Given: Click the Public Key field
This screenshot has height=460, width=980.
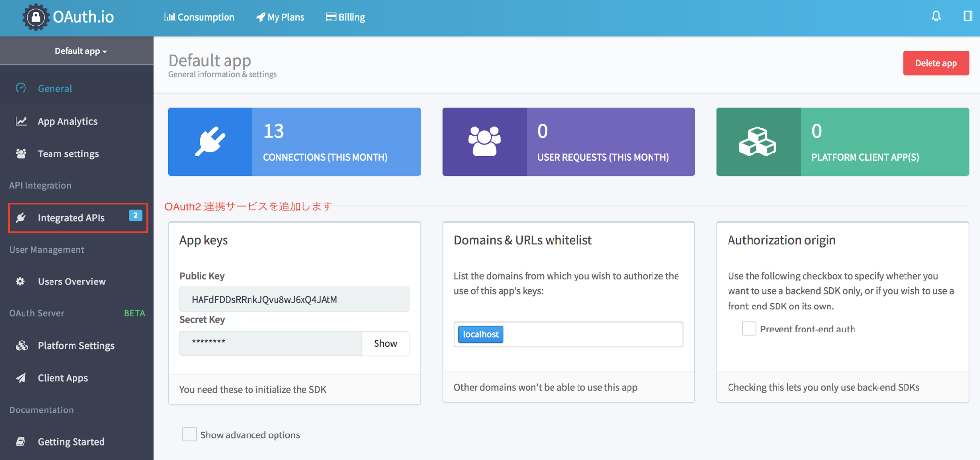Looking at the screenshot, I should pos(294,299).
